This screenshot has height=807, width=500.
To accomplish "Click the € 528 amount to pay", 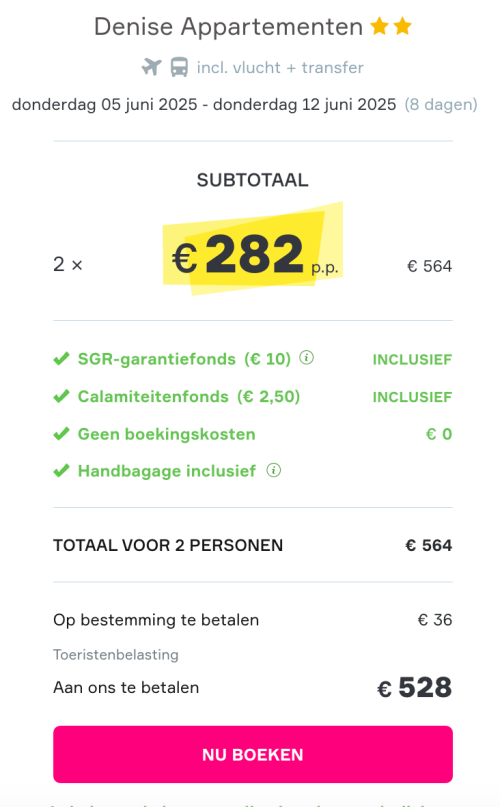I will pos(415,688).
